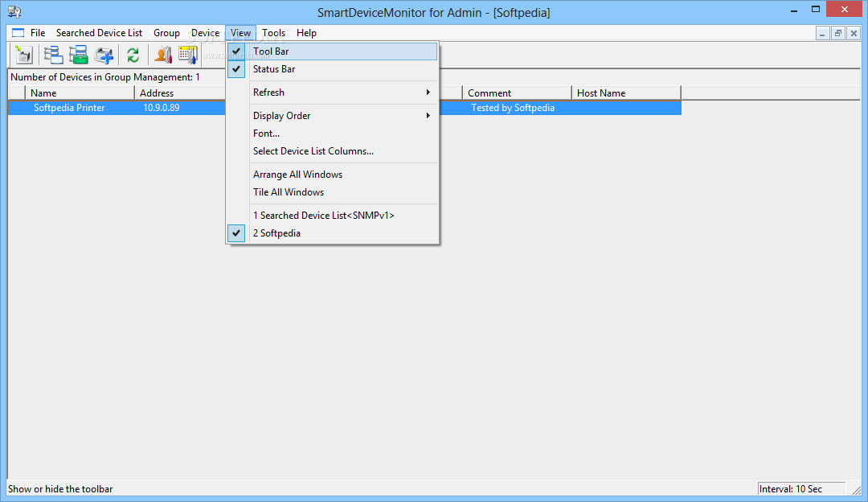Toggle Status Bar visibility in View menu
The width and height of the screenshot is (868, 502).
[332, 69]
